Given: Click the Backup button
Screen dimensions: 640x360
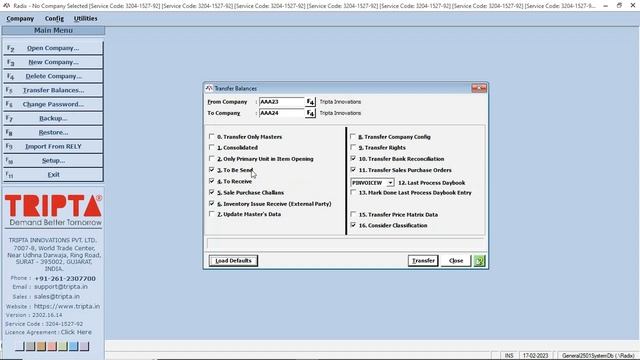Looking at the screenshot, I should (53, 118).
